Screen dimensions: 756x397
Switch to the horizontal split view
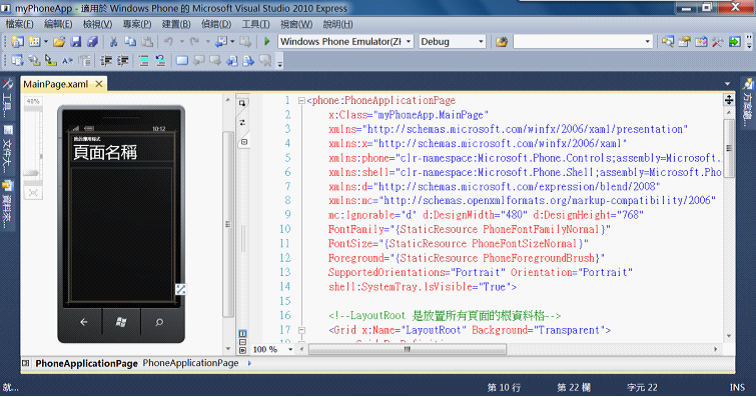243,342
